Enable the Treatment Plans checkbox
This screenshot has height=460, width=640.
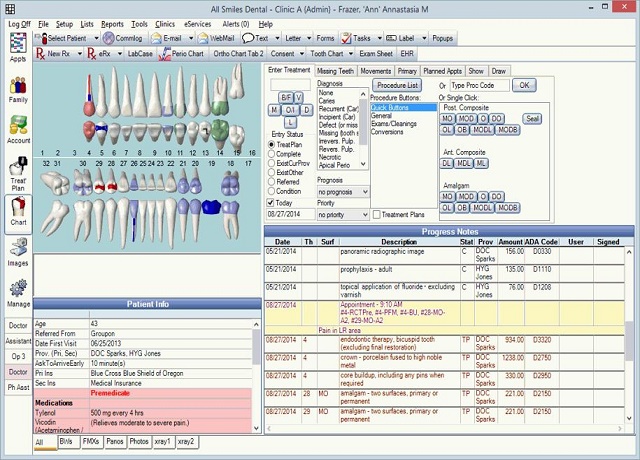[x=377, y=214]
